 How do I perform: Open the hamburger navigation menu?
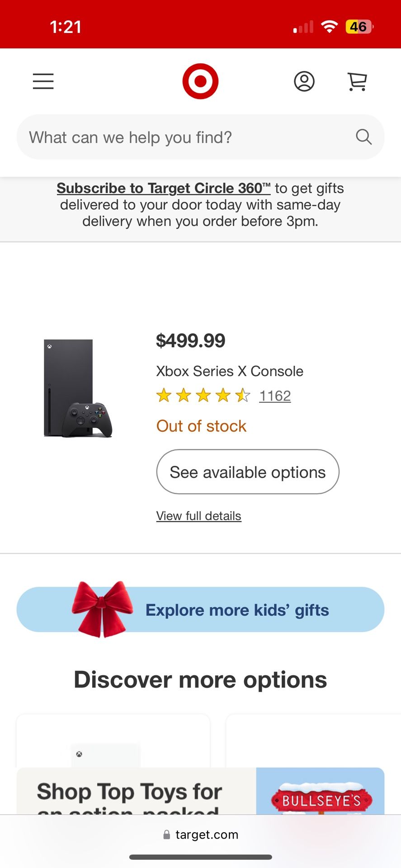coord(43,81)
